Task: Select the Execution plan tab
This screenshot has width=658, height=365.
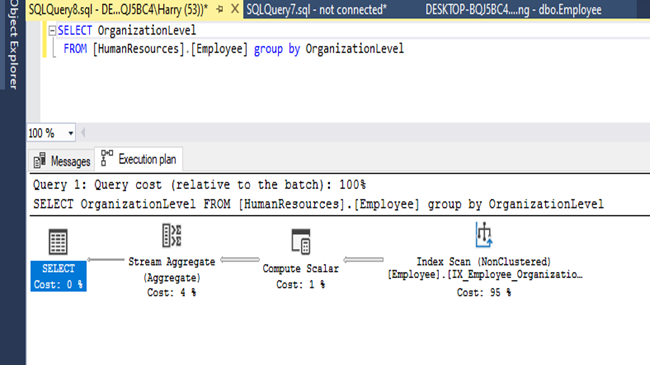Action: tap(139, 159)
